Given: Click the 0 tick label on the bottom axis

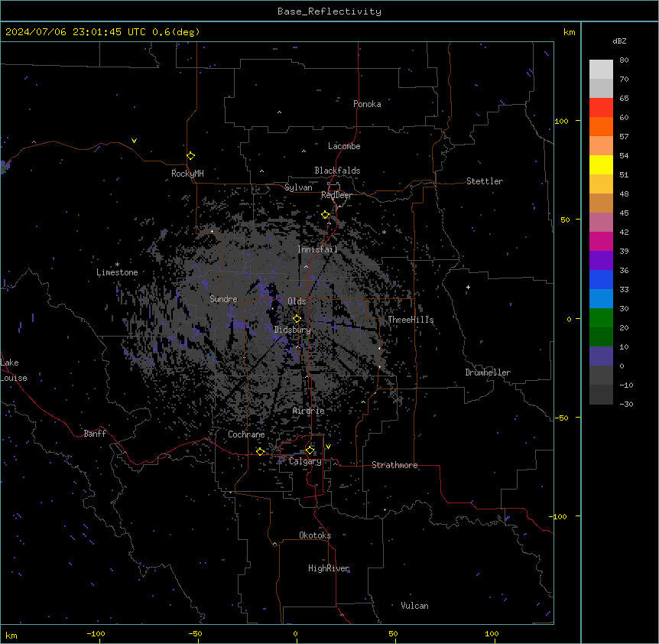Looking at the screenshot, I should pyautogui.click(x=295, y=633).
